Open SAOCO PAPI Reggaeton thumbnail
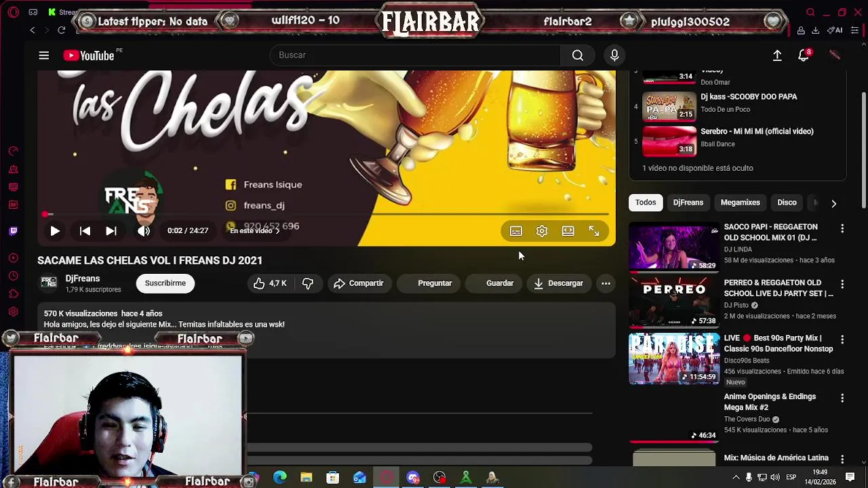The height and width of the screenshot is (488, 868). [x=674, y=247]
